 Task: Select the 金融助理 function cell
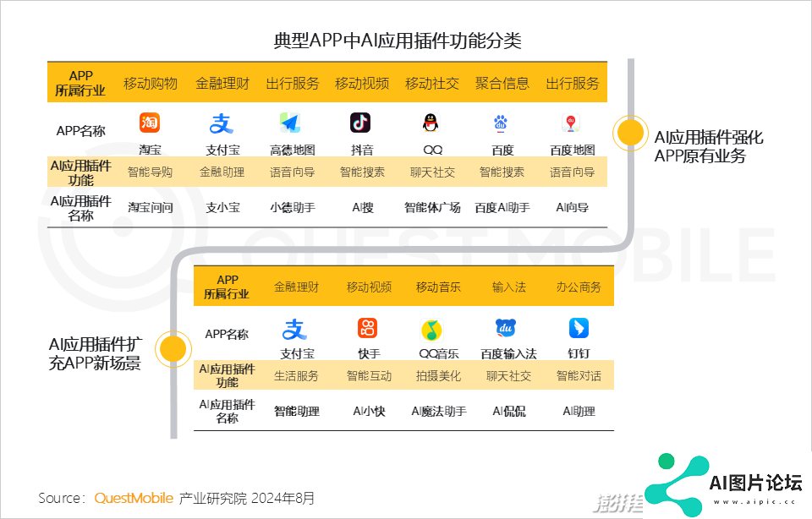coord(222,172)
